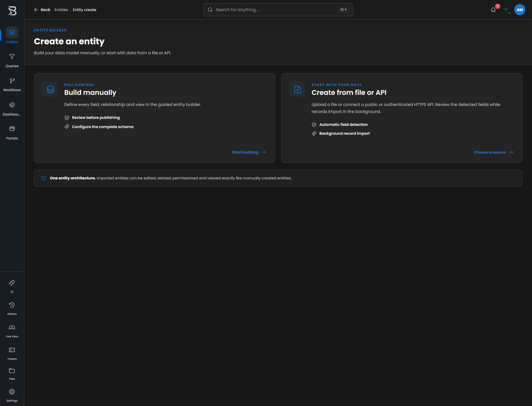The width and height of the screenshot is (532, 406).
Task: Click the green wifi connection status icon
Action: (506, 10)
